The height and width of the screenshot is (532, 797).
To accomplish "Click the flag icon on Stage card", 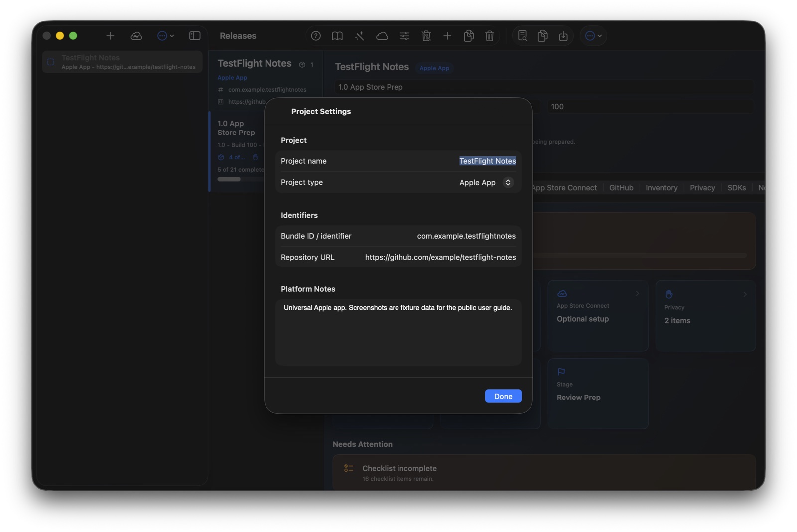I will click(x=561, y=372).
